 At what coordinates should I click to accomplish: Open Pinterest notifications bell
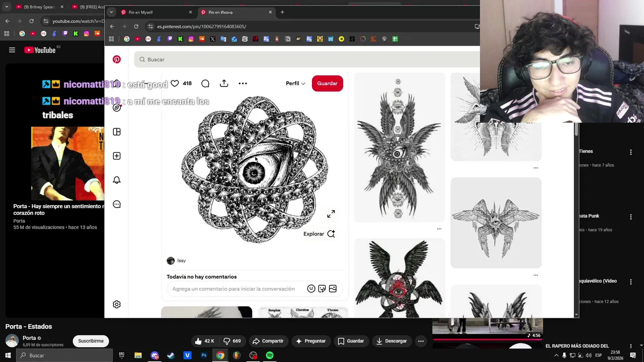tap(117, 180)
